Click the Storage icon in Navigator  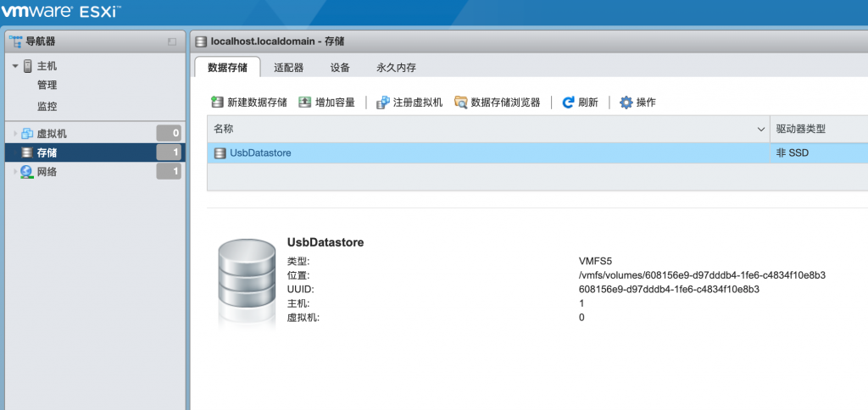pos(27,152)
